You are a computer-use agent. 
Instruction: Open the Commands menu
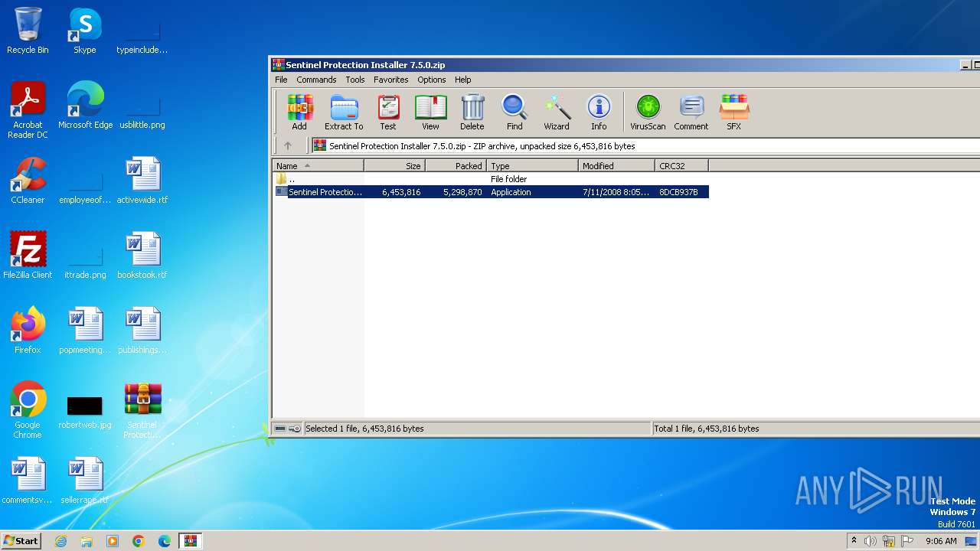point(316,80)
